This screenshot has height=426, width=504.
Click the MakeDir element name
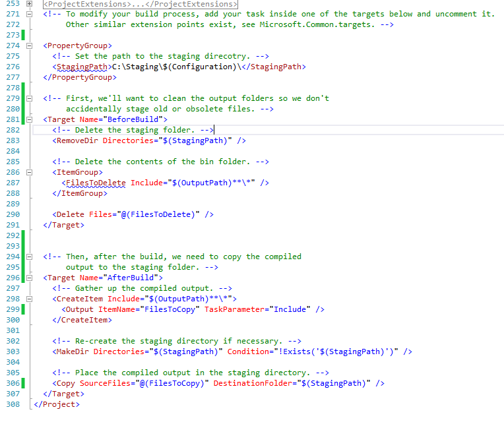pyautogui.click(x=73, y=351)
